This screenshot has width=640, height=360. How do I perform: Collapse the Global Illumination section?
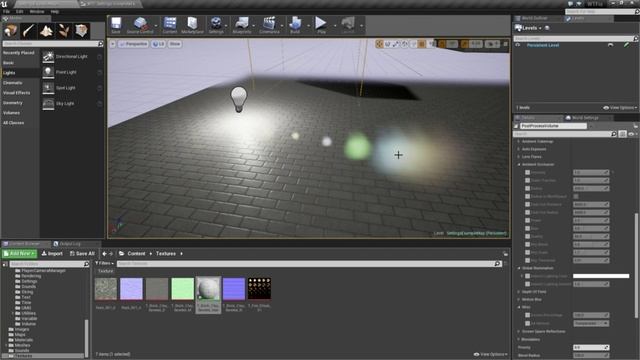click(x=519, y=268)
